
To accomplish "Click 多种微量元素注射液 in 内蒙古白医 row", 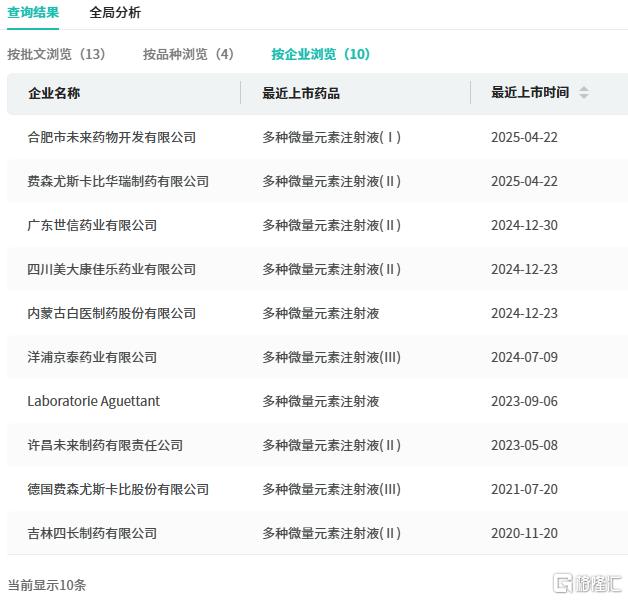I will [321, 314].
